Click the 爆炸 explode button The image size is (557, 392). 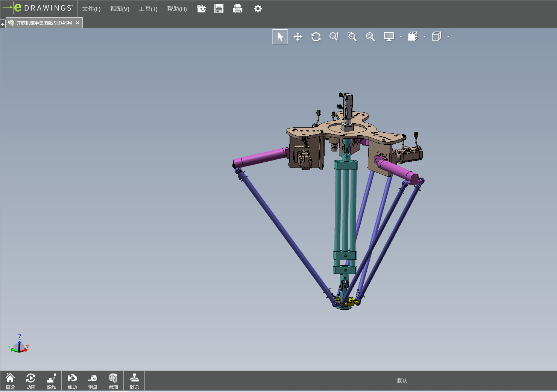pyautogui.click(x=52, y=381)
